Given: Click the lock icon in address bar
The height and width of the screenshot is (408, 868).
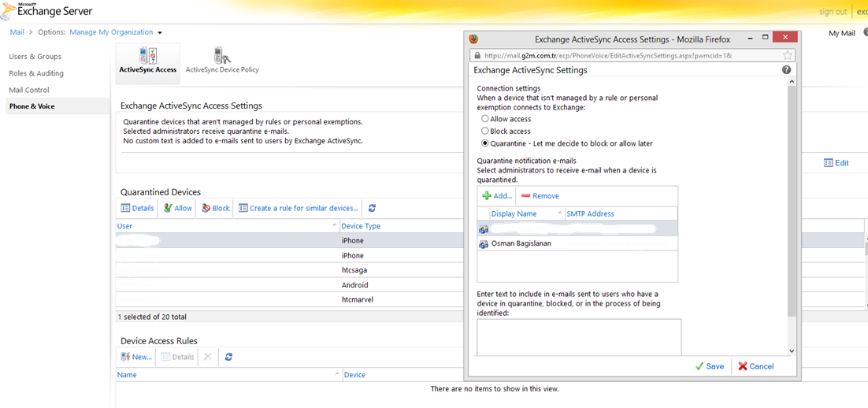Looking at the screenshot, I should [477, 56].
